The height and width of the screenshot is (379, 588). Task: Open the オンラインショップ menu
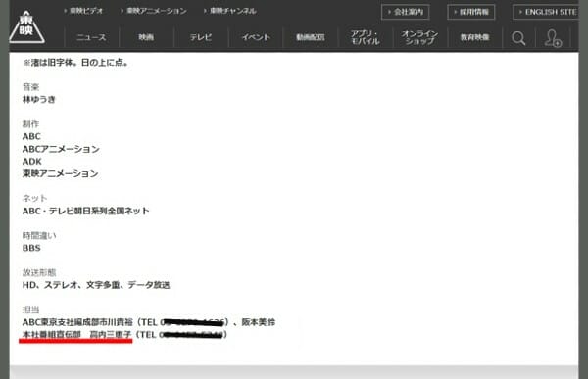coord(420,37)
